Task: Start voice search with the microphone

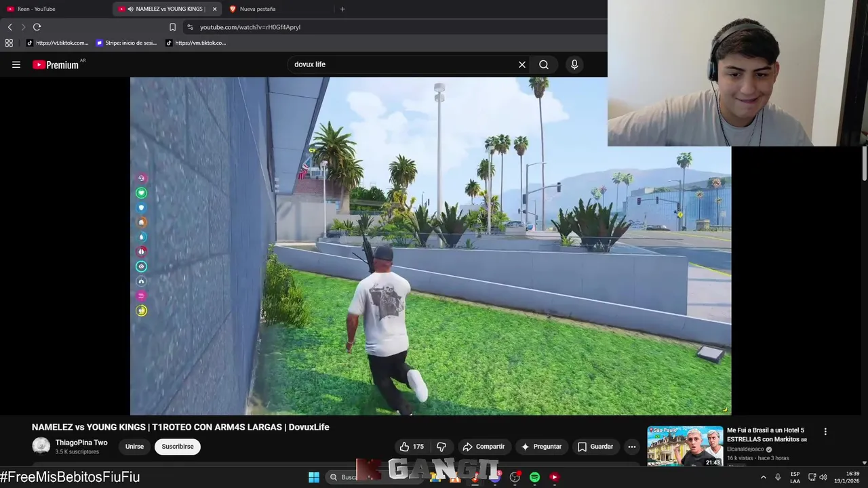Action: 574,64
